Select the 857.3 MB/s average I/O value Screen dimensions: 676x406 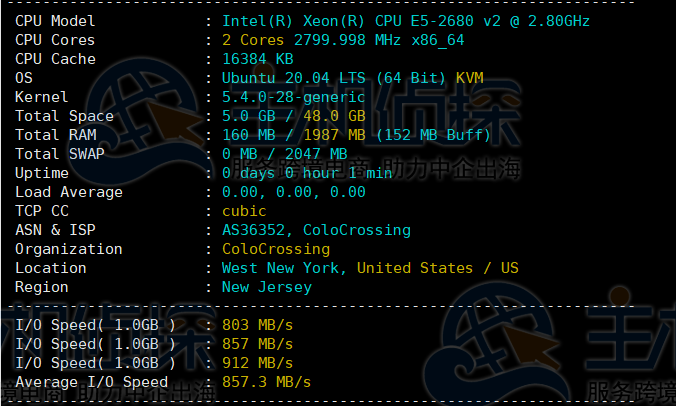click(x=266, y=382)
